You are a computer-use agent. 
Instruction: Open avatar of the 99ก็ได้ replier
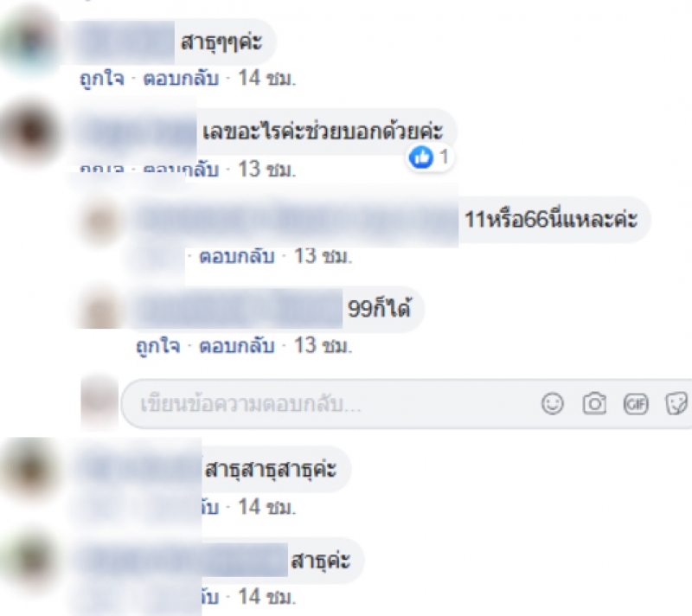(x=100, y=311)
